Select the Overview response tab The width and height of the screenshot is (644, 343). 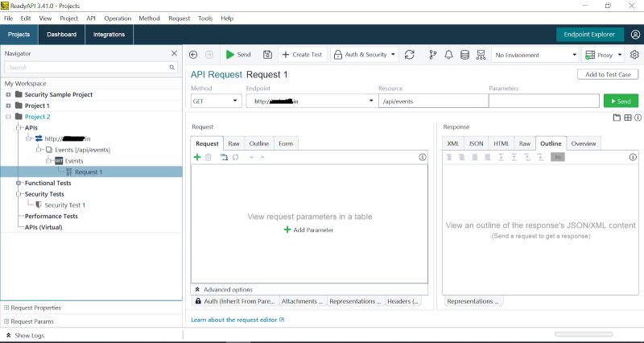pyautogui.click(x=583, y=143)
